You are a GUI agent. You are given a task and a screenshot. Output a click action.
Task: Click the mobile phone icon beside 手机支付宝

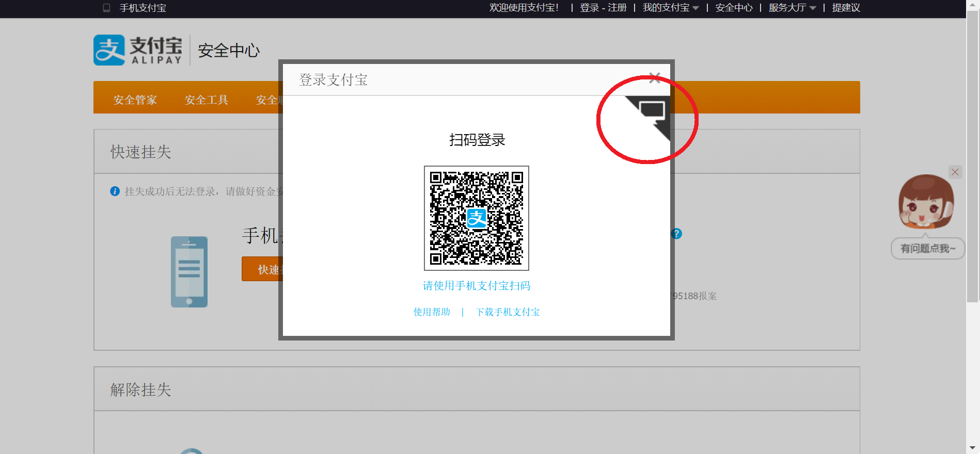(x=106, y=8)
